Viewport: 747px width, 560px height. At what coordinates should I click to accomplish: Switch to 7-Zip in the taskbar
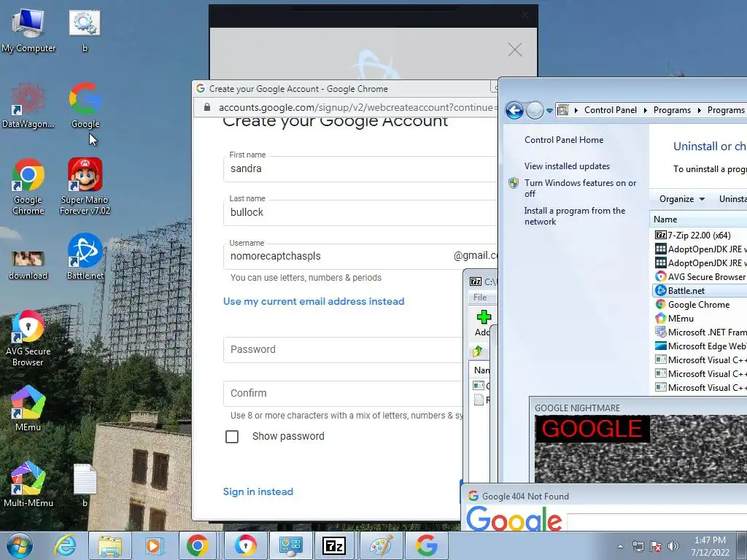(x=334, y=545)
